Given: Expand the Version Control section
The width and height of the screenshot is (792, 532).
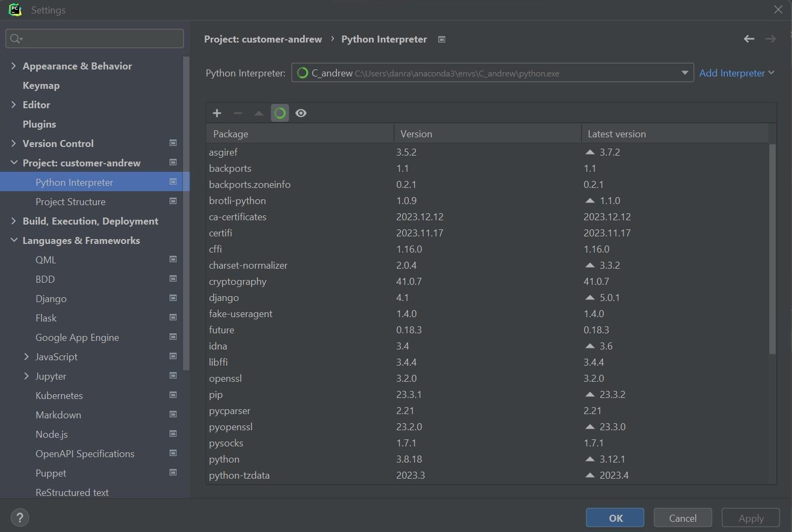Looking at the screenshot, I should pyautogui.click(x=13, y=143).
